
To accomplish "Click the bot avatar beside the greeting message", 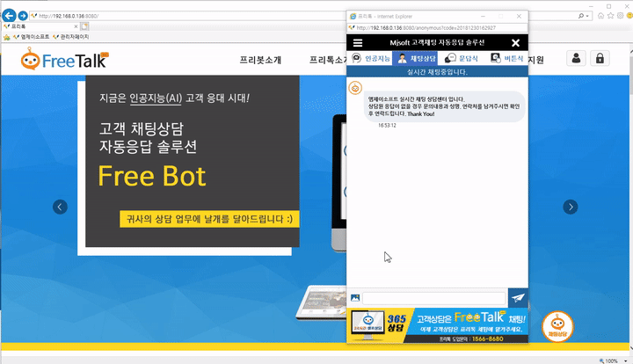I will pos(355,88).
